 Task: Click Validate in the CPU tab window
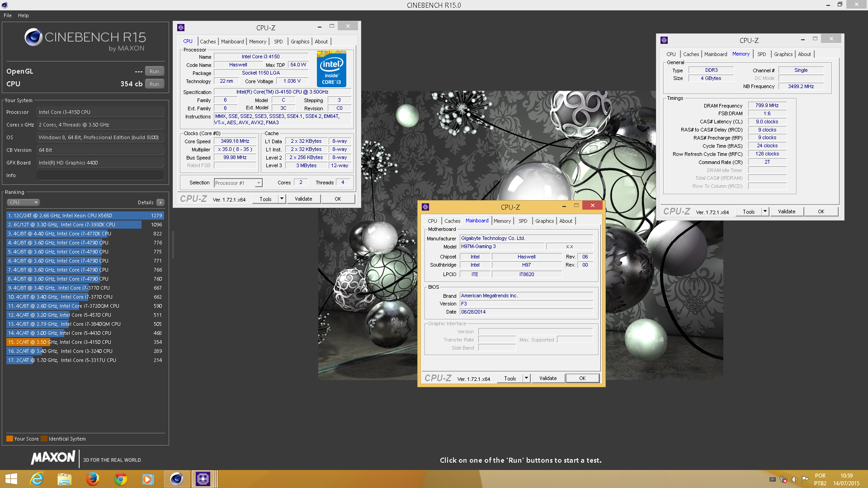(303, 199)
